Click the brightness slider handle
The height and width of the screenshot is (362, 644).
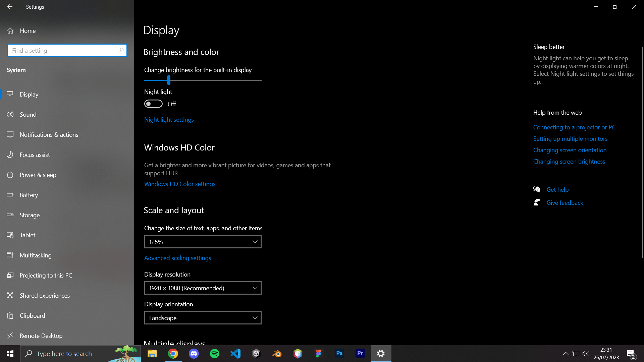pos(169,80)
